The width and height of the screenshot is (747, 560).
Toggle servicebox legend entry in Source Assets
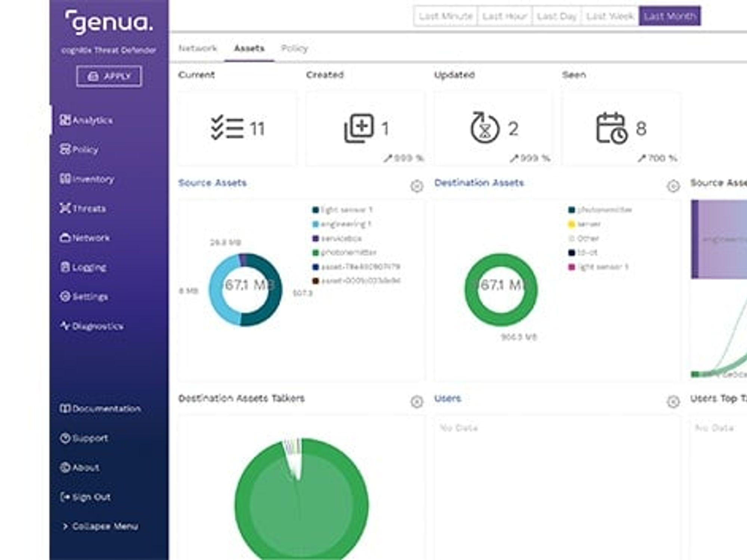click(x=337, y=238)
